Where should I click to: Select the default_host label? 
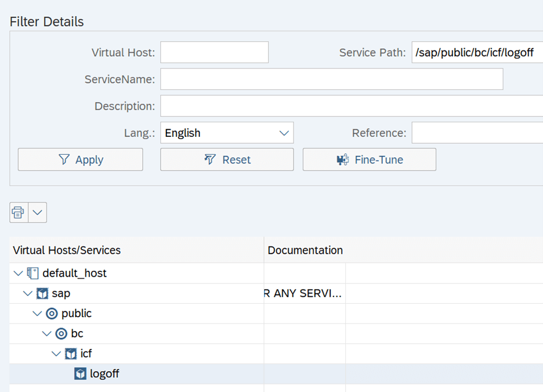pyautogui.click(x=74, y=273)
